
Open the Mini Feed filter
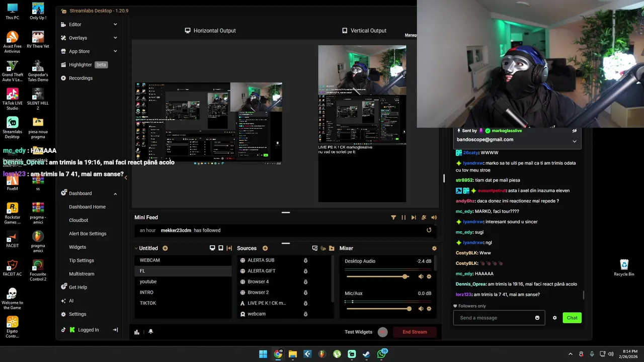393,218
